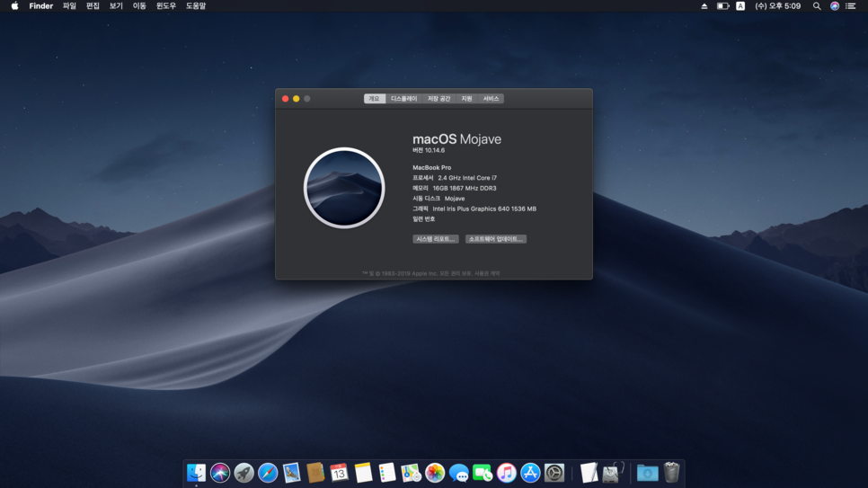Click the 일련 번호 label
The height and width of the screenshot is (488, 868).
(423, 218)
